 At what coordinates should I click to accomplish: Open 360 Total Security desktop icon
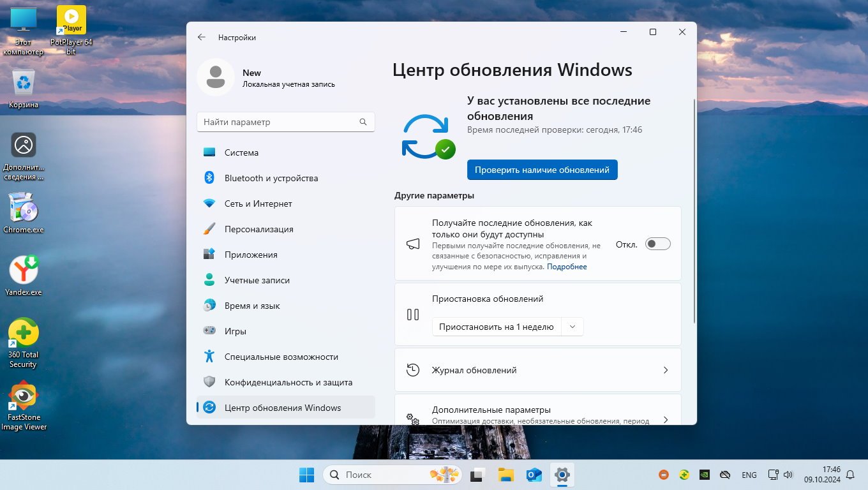(x=24, y=334)
